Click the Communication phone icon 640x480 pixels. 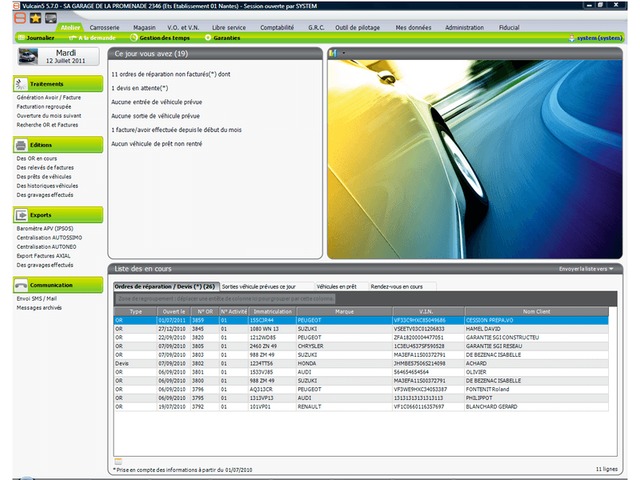(x=21, y=285)
